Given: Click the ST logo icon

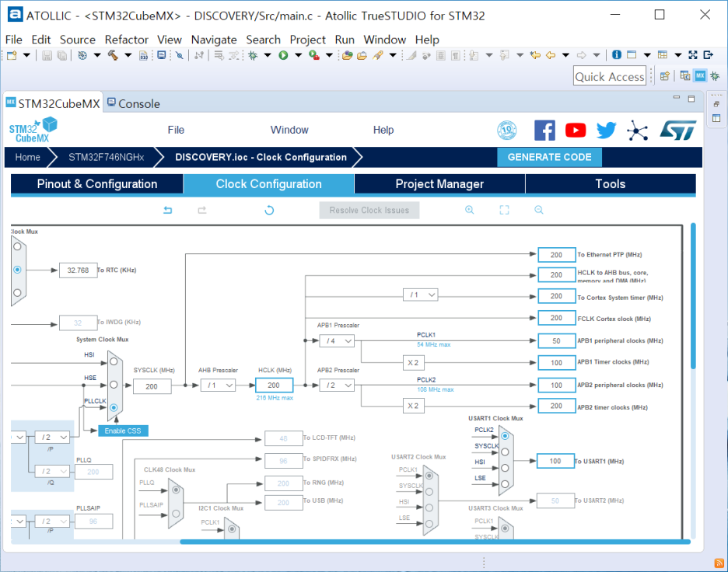Looking at the screenshot, I should 678,131.
